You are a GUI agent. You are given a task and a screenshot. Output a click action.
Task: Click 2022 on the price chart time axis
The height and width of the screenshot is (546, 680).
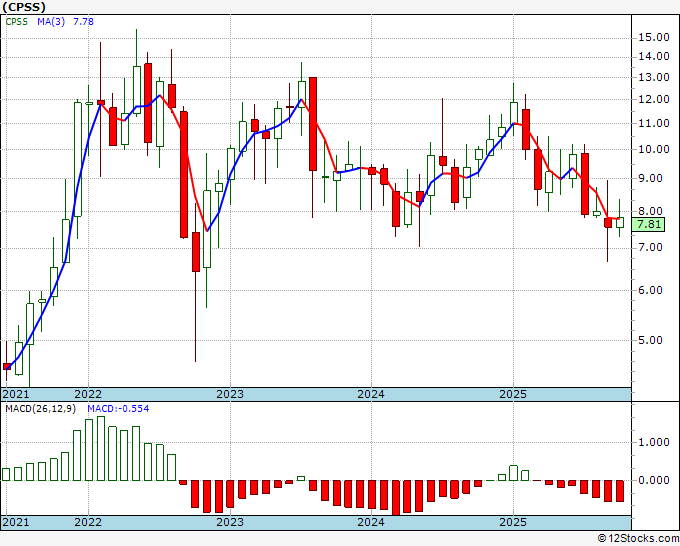88,394
